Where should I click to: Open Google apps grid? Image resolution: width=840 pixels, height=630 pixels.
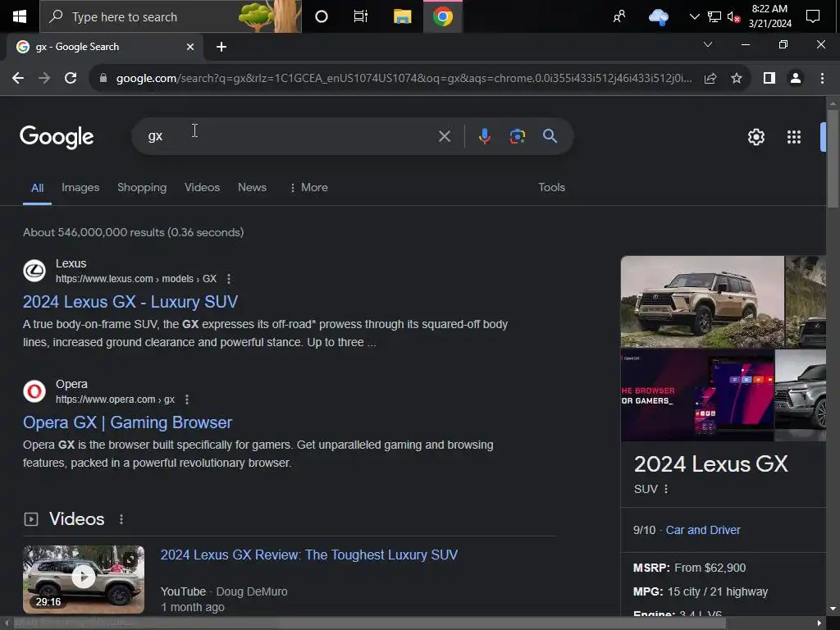click(x=794, y=137)
